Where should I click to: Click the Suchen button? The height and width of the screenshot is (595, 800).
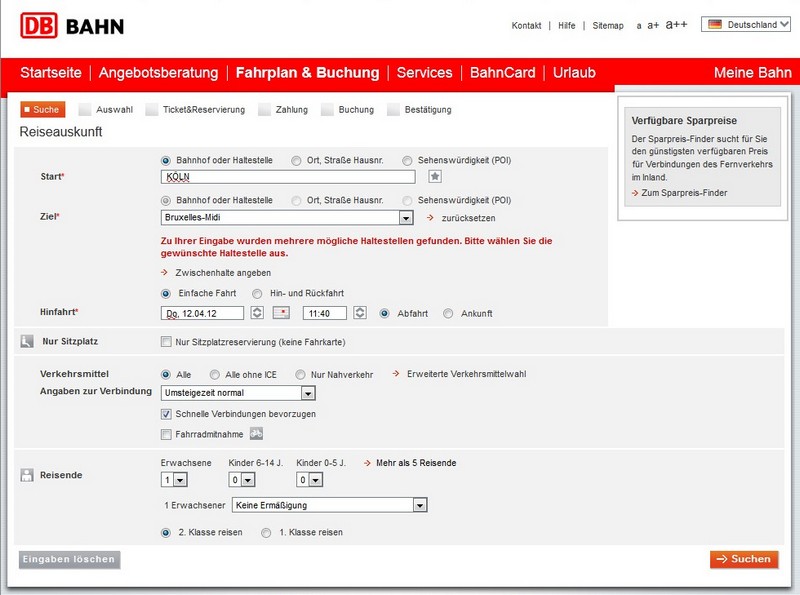(x=744, y=559)
